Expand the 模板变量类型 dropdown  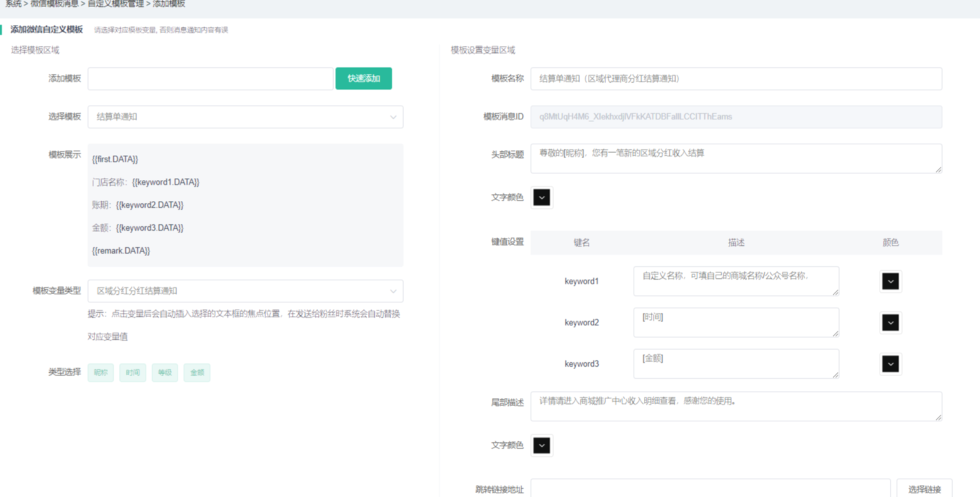245,291
